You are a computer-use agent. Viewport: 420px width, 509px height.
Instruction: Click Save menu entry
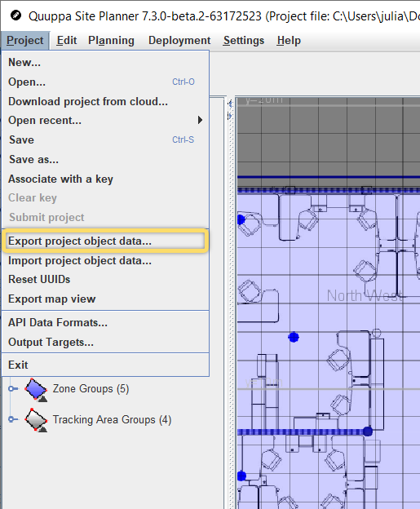pyautogui.click(x=105, y=140)
